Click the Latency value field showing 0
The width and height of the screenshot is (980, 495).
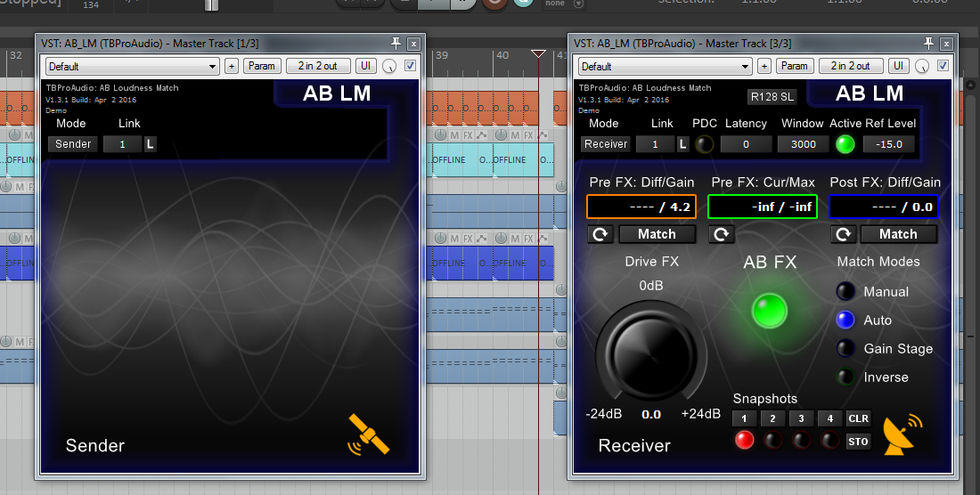coord(746,144)
